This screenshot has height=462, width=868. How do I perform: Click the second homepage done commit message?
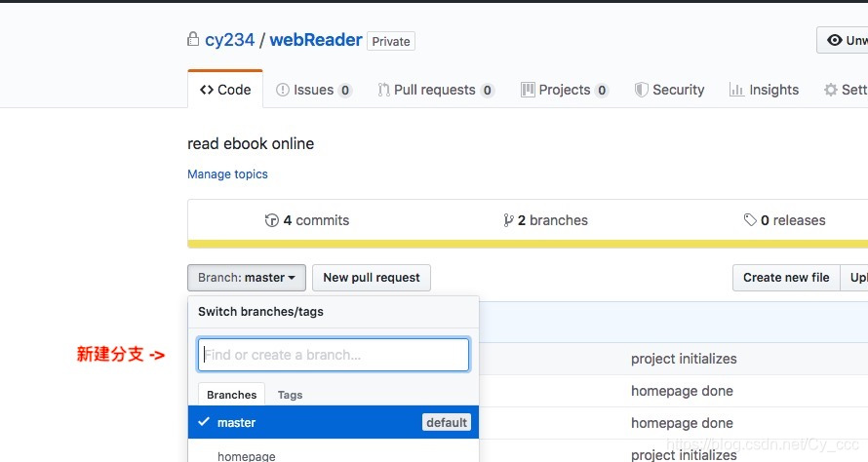coord(682,423)
